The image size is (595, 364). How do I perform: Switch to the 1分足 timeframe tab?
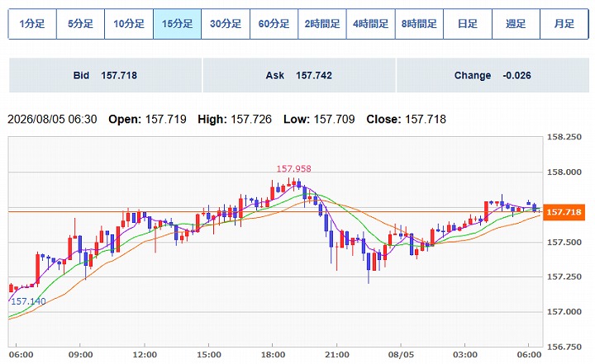click(32, 24)
